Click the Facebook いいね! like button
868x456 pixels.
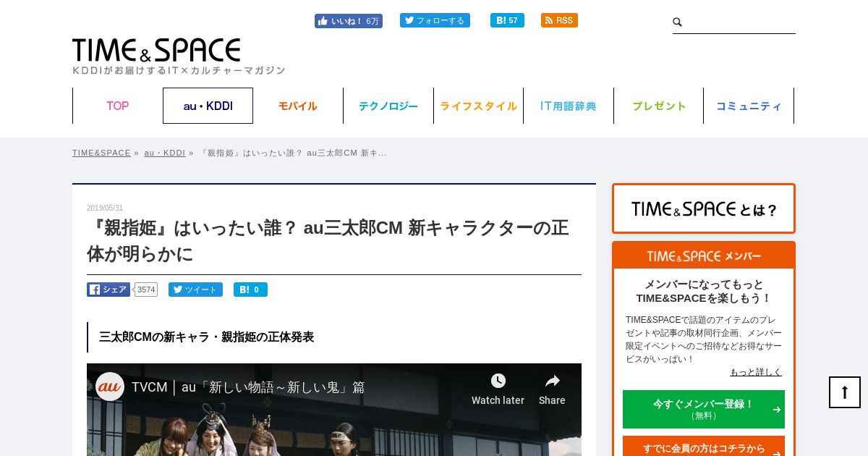(348, 21)
